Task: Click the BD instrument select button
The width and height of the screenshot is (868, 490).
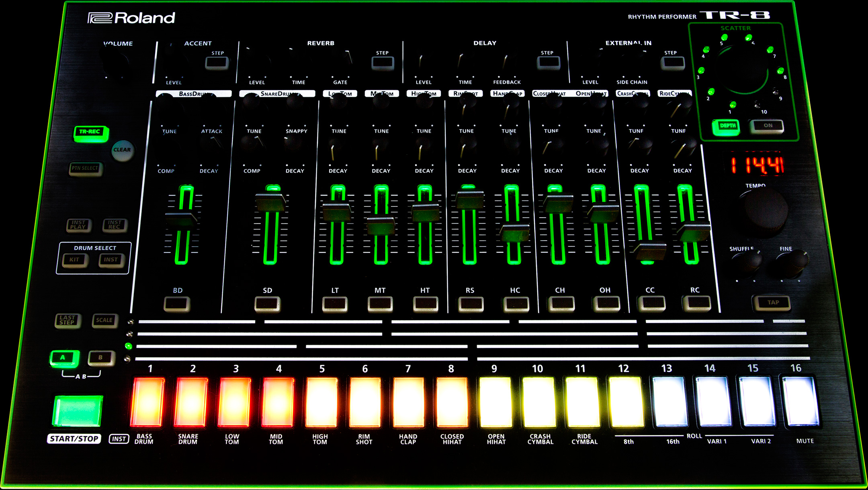Action: [177, 304]
